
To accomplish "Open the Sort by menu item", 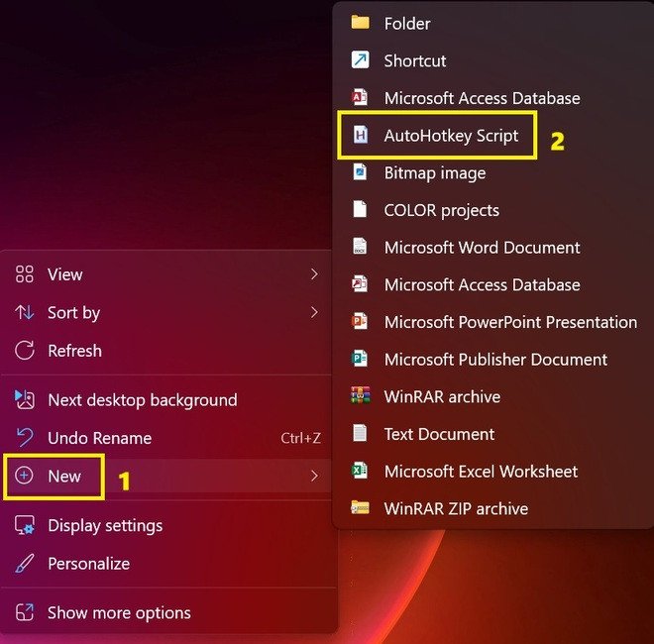I will click(x=166, y=312).
